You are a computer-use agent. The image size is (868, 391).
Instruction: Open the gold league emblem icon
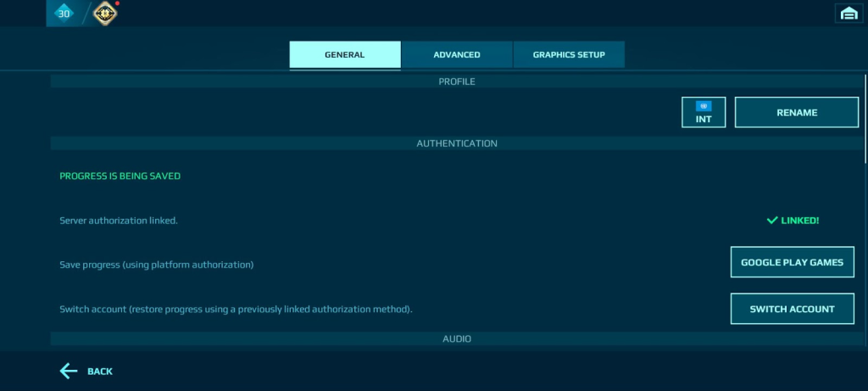[105, 13]
